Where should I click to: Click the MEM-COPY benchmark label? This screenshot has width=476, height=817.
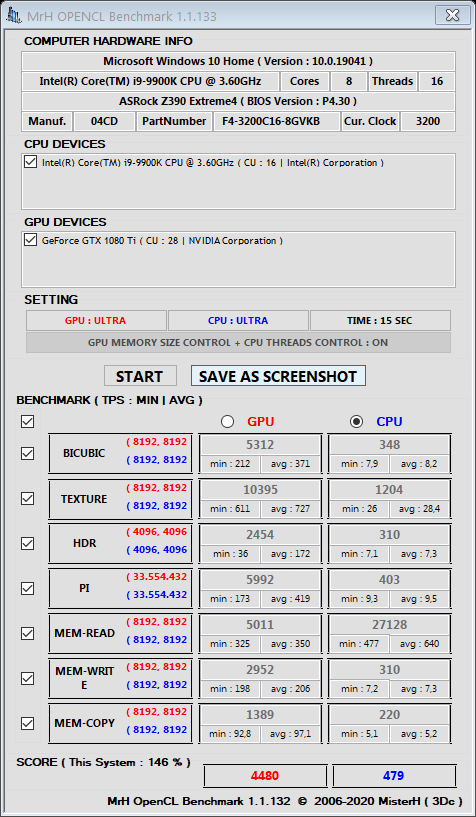(x=84, y=723)
